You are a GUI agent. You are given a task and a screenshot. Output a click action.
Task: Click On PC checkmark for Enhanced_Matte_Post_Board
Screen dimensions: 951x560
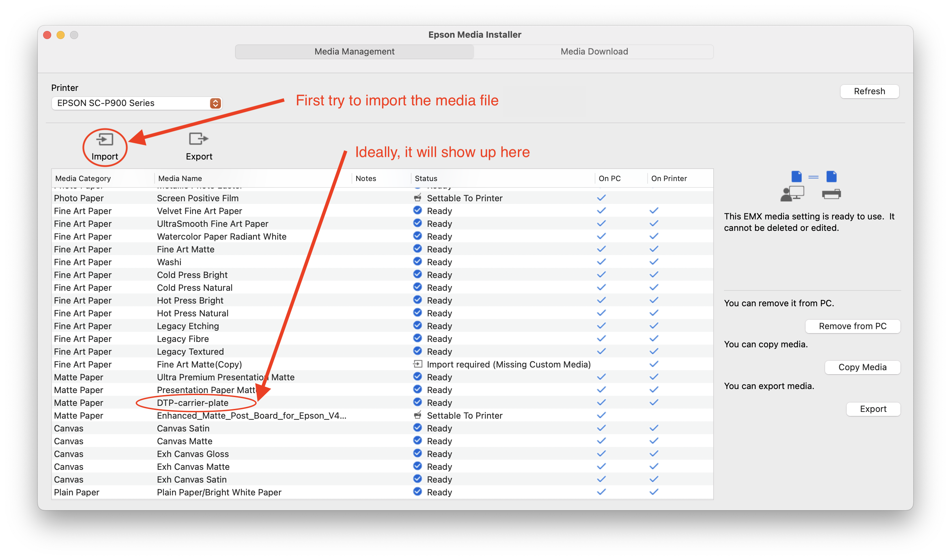(601, 416)
